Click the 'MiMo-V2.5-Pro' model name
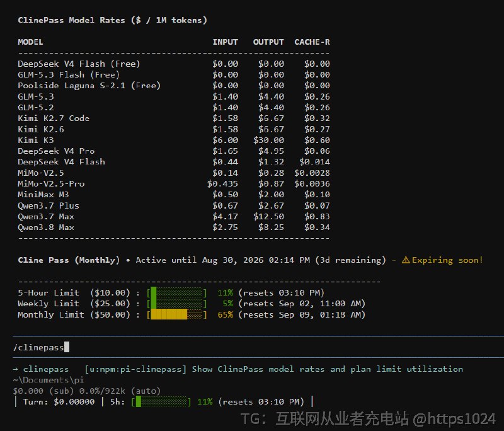The width and height of the screenshot is (504, 431). pyautogui.click(x=51, y=184)
